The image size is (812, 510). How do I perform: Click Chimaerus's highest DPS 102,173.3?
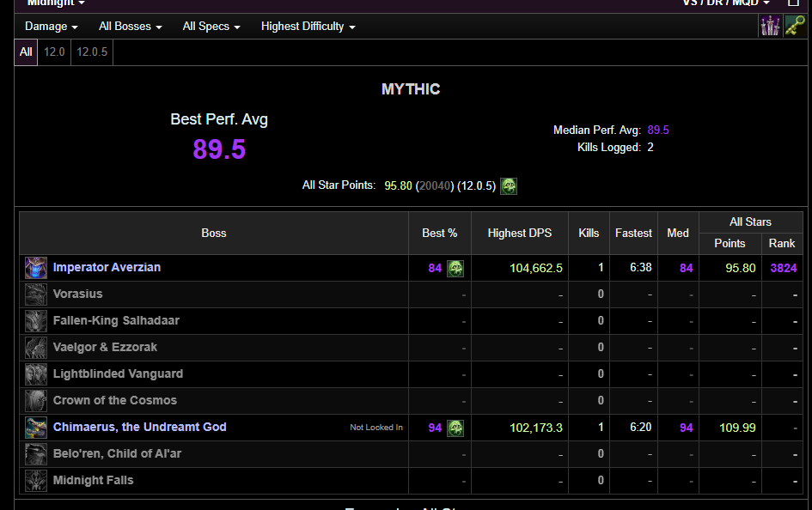click(536, 428)
